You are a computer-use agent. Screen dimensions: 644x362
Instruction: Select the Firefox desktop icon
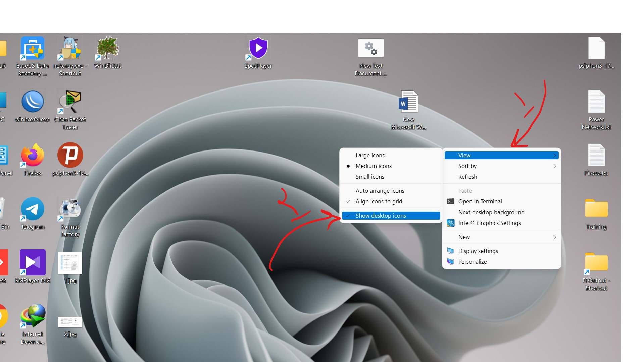tap(33, 155)
